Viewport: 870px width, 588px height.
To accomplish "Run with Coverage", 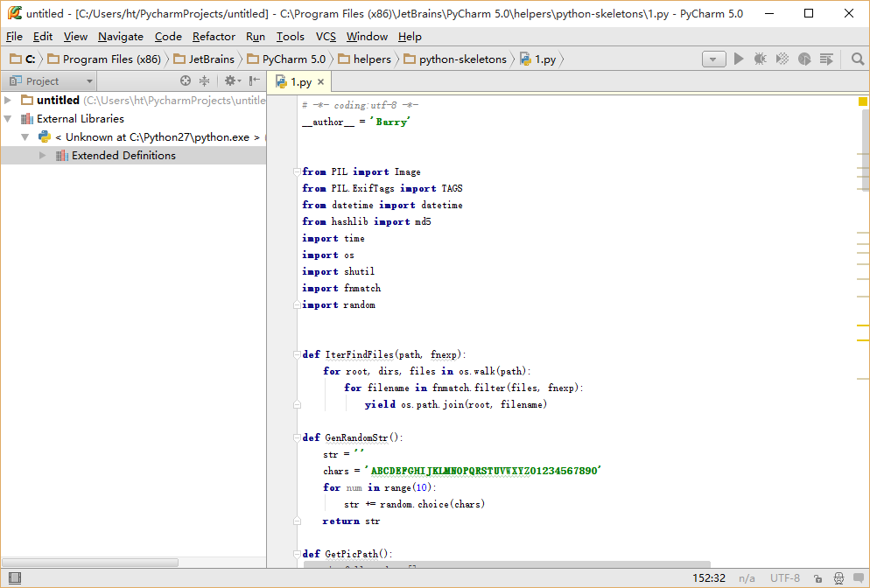I will 781,58.
